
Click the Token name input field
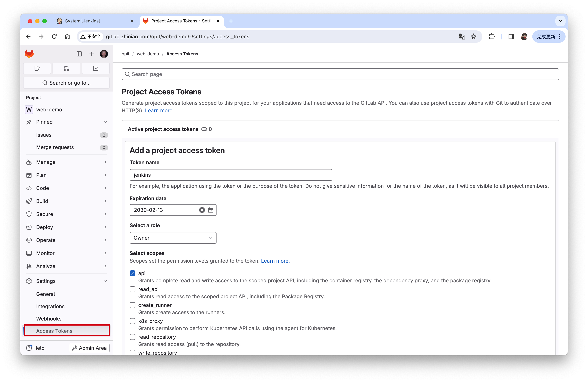point(231,175)
